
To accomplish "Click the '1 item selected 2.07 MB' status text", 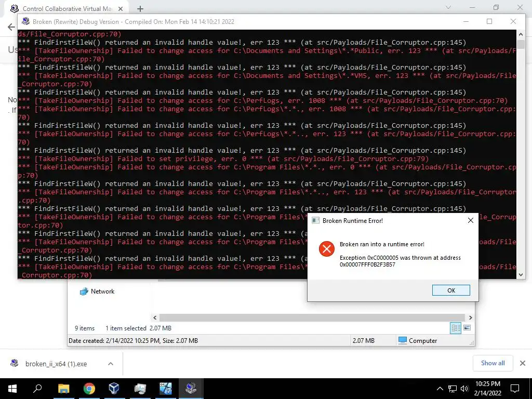I will 138,328.
